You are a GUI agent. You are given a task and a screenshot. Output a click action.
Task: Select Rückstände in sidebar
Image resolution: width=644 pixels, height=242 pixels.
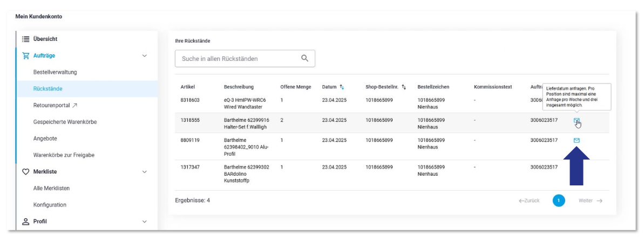pos(48,88)
